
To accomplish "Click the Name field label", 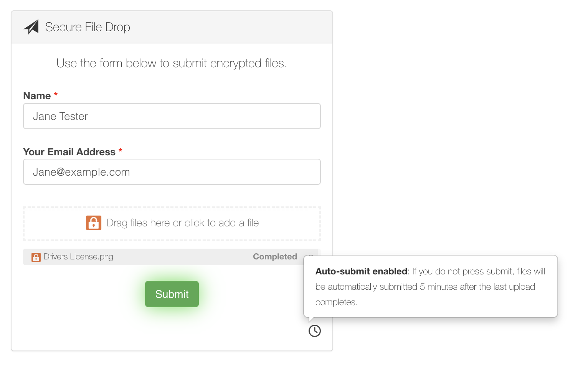I will (x=37, y=96).
